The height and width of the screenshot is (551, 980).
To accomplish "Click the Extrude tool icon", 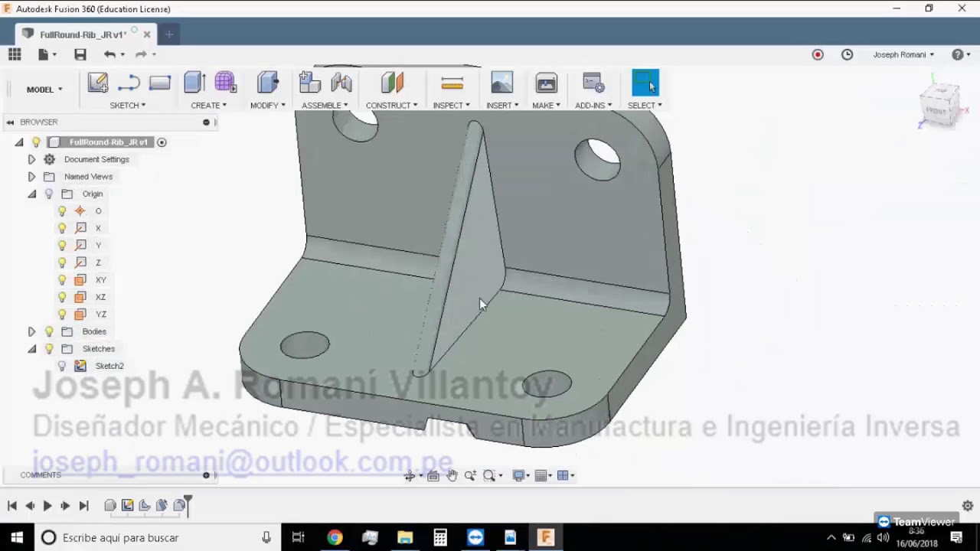I will [x=194, y=83].
